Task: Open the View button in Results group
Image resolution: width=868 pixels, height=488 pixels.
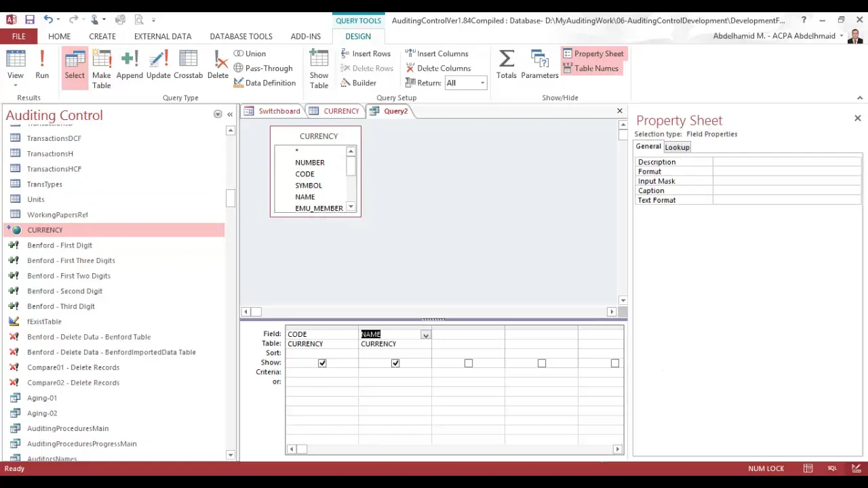Action: (x=15, y=68)
